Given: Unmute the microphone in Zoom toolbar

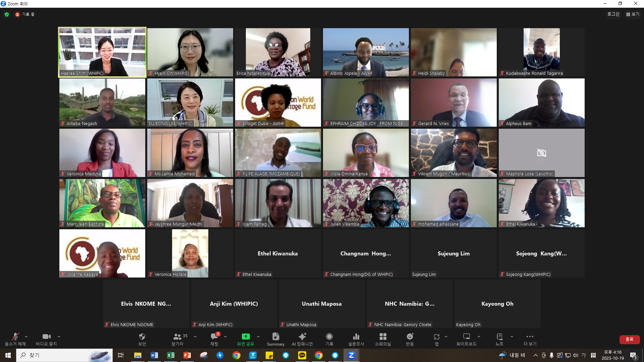Looking at the screenshot, I should coord(15,337).
